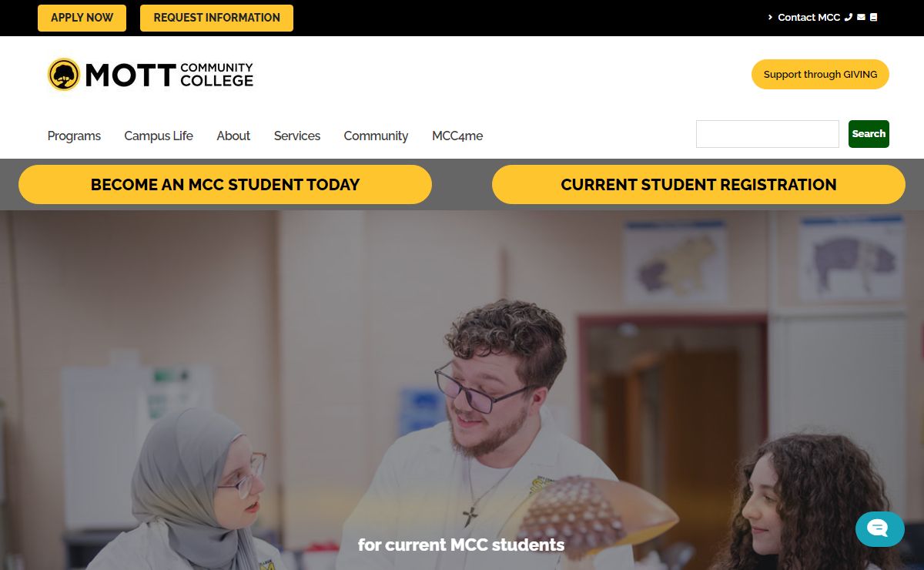
Task: Focus the site search text field
Action: pyautogui.click(x=768, y=134)
